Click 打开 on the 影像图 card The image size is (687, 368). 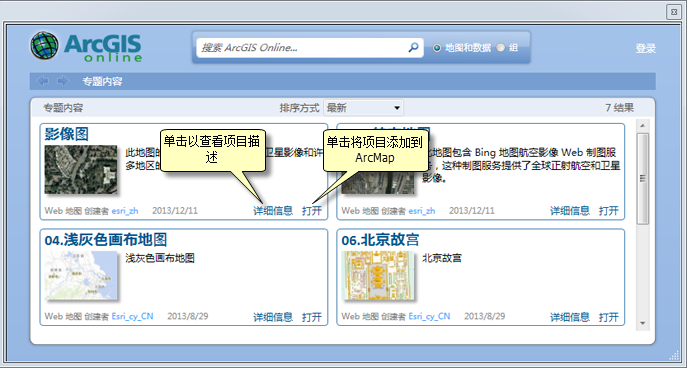[x=312, y=211]
